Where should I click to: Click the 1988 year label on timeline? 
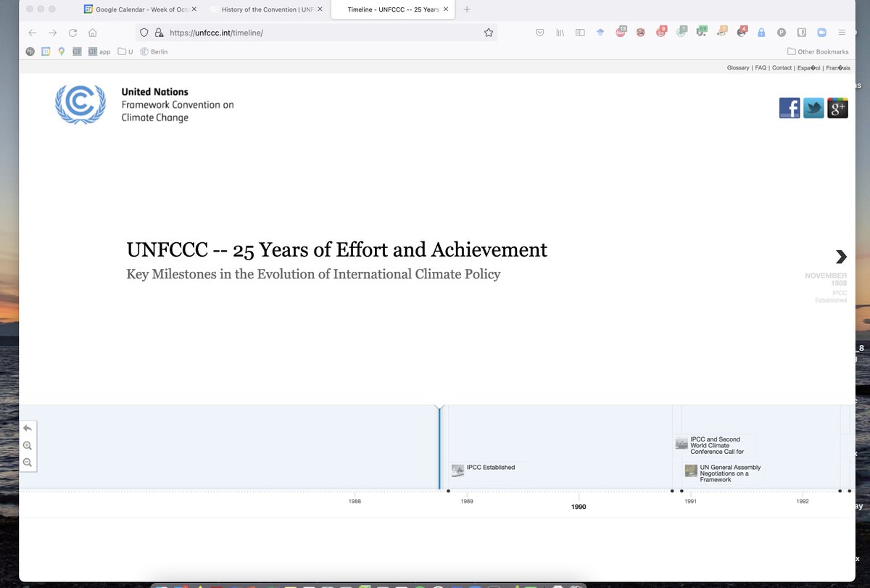click(x=355, y=502)
